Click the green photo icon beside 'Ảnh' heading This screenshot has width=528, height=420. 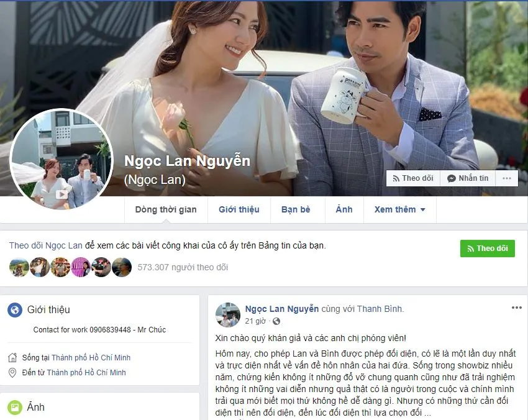pos(15,408)
